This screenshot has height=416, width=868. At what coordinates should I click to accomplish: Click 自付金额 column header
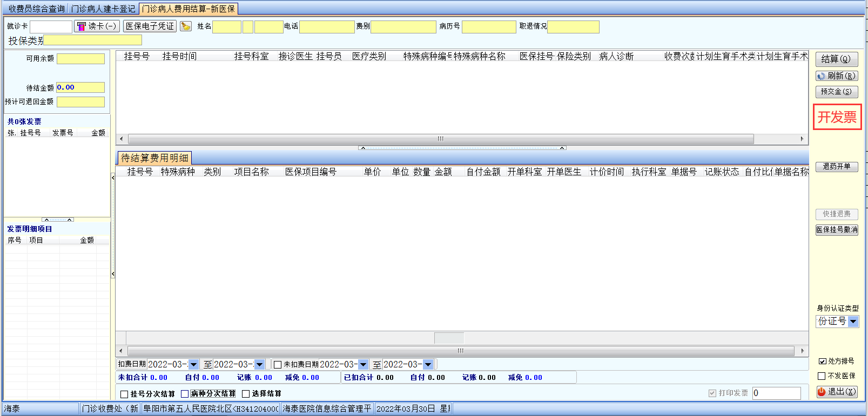tap(483, 172)
